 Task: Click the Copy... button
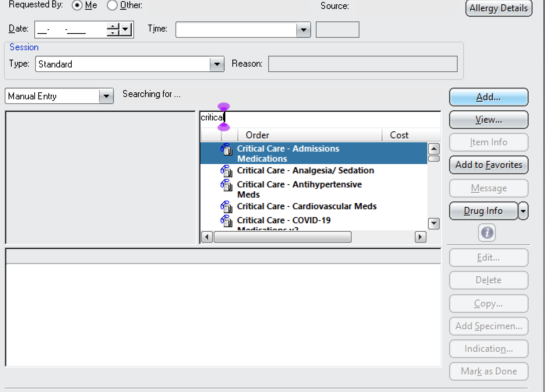point(489,304)
